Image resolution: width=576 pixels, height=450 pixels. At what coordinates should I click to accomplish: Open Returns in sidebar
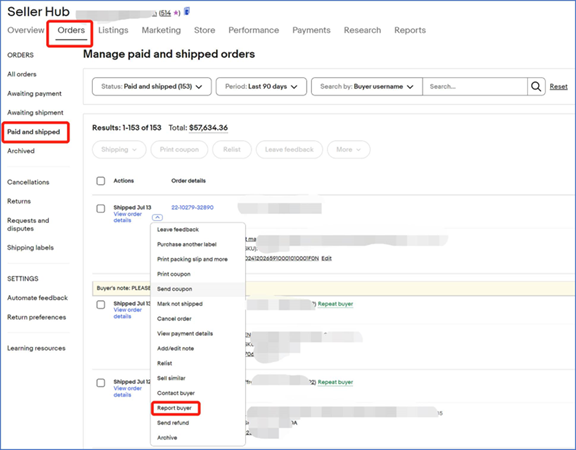tap(19, 201)
